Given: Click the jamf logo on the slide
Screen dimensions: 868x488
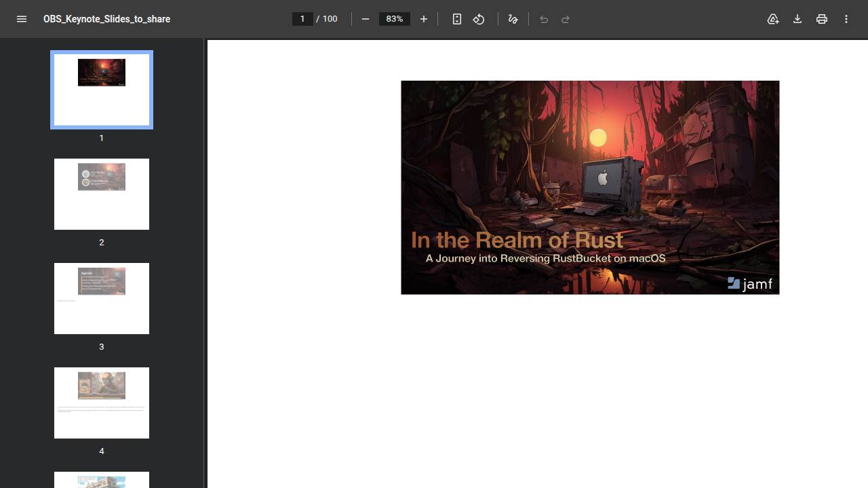Looking at the screenshot, I should [749, 283].
